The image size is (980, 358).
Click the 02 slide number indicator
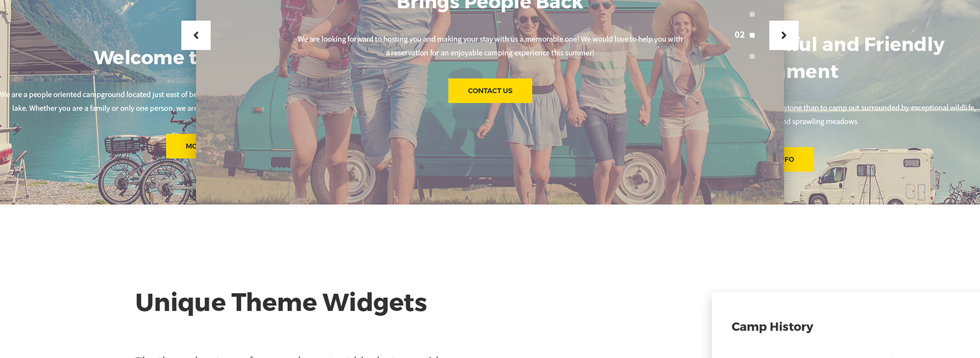click(x=739, y=35)
